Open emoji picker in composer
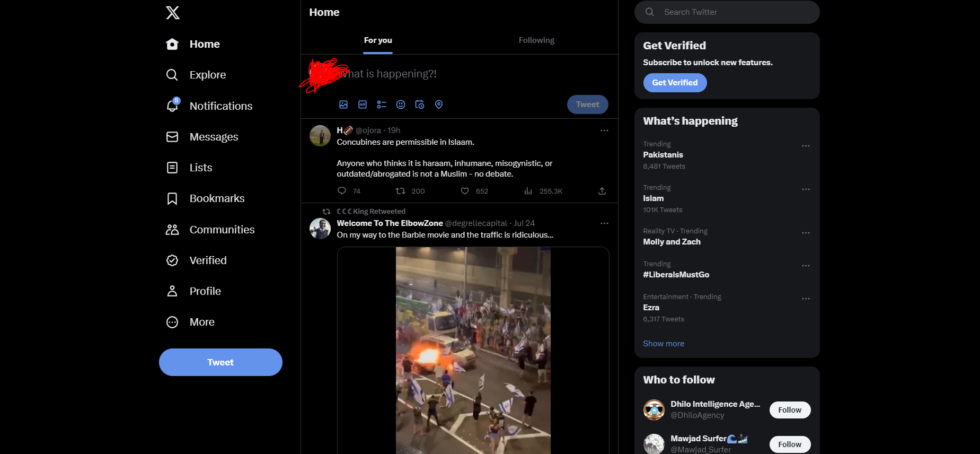 tap(401, 104)
